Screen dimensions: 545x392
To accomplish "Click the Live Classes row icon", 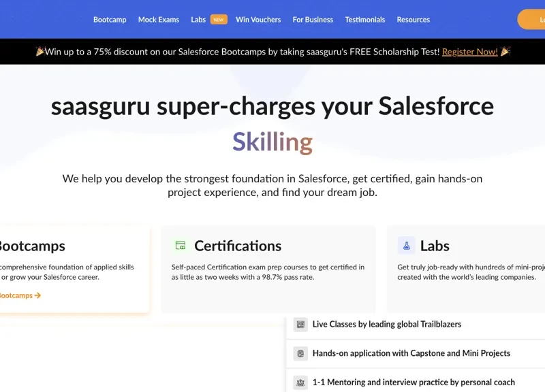I will click(x=300, y=325).
